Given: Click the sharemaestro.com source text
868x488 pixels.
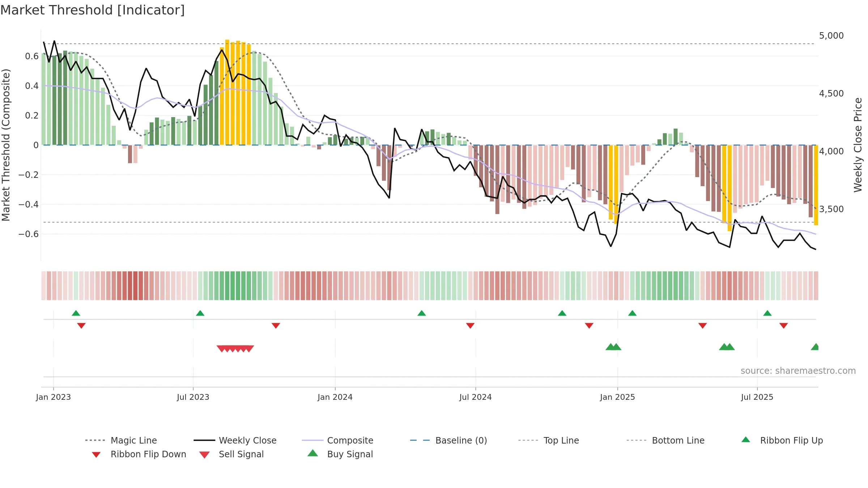Looking at the screenshot, I should click(798, 371).
